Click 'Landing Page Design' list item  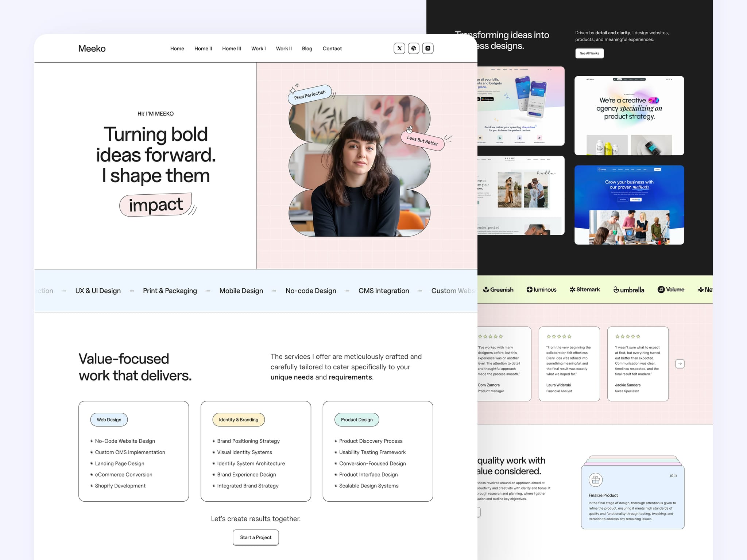[120, 463]
